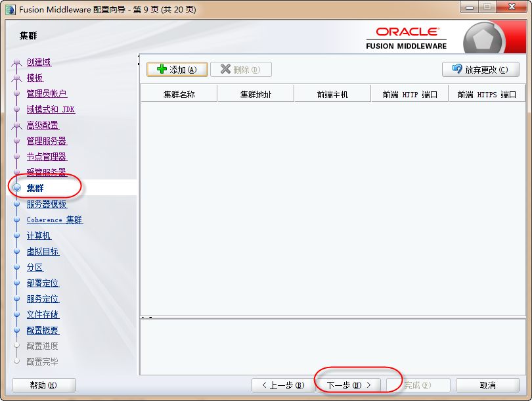Click the step marker beside 配置概要
Screen dimensions: 532x401
point(16,330)
